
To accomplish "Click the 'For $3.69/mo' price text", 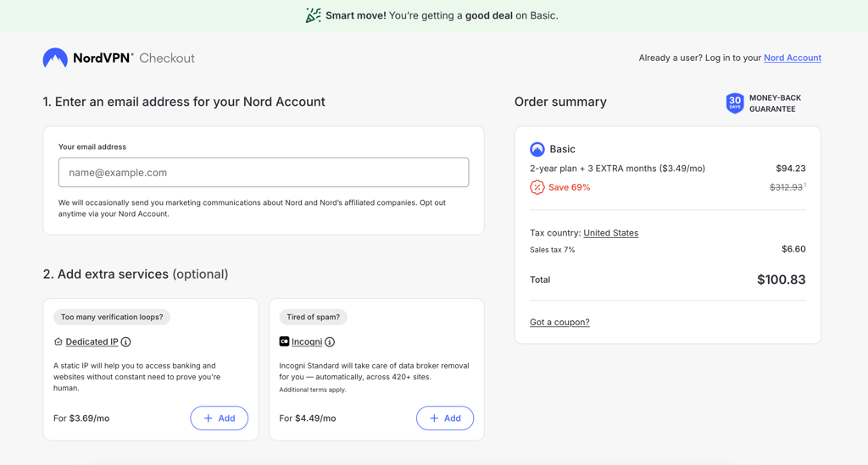I will 81,418.
